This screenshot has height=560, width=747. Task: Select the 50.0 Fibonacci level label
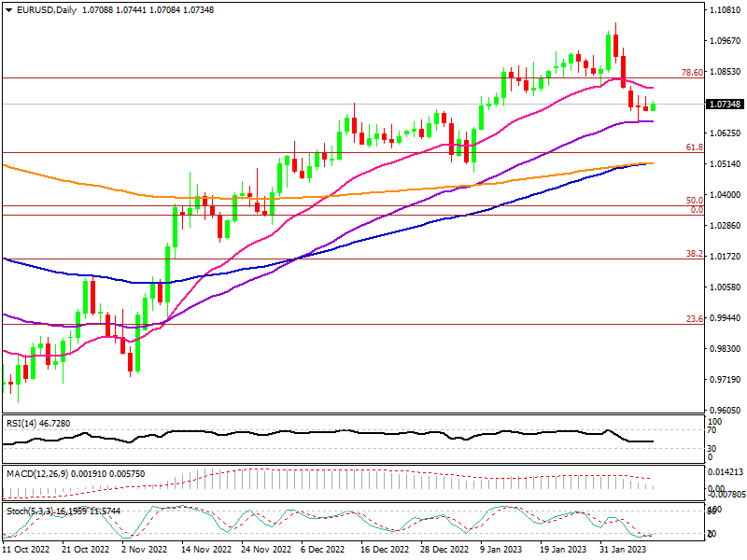(x=694, y=201)
